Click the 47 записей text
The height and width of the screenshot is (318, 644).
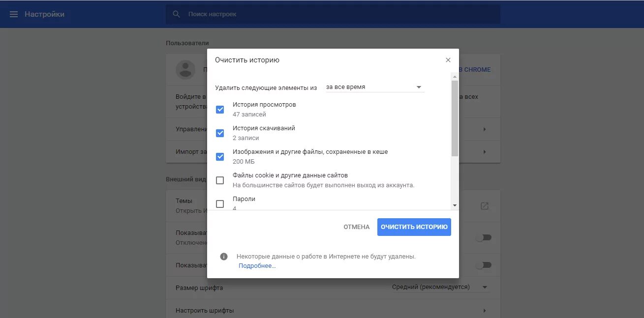click(249, 115)
